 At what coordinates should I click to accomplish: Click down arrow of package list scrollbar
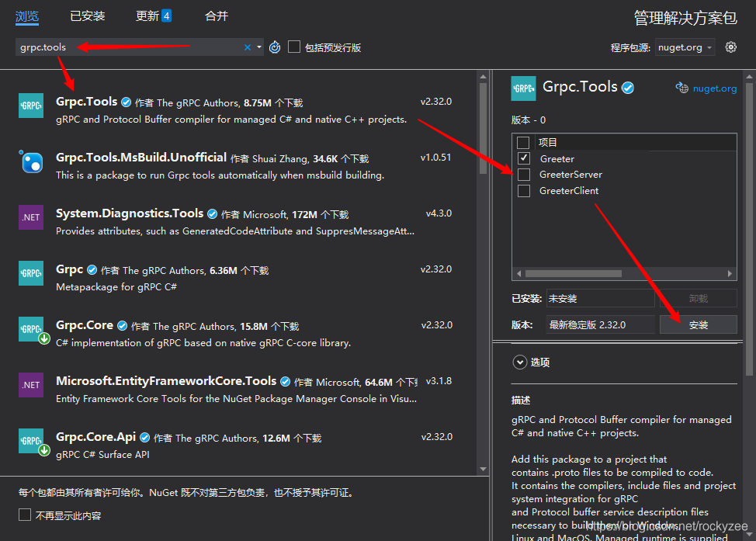tap(483, 469)
